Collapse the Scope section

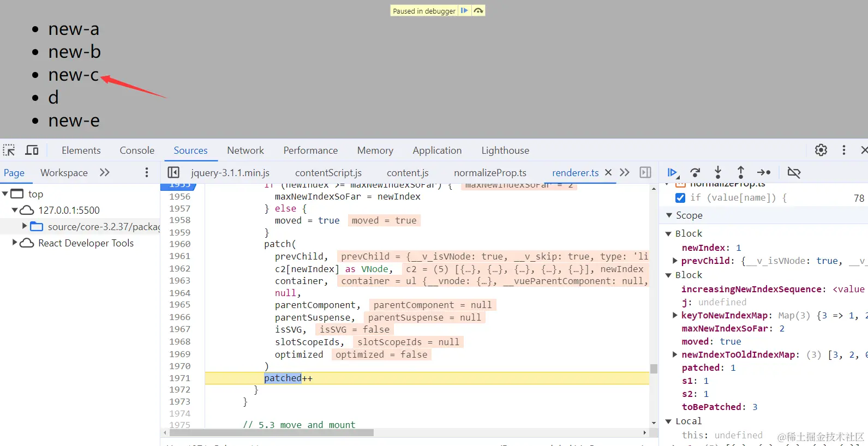click(x=669, y=215)
